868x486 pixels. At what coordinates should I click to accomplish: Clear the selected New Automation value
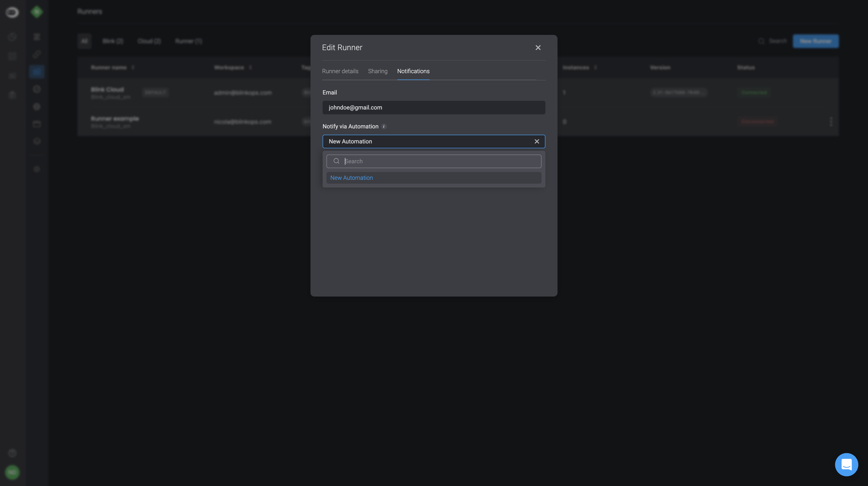point(537,141)
